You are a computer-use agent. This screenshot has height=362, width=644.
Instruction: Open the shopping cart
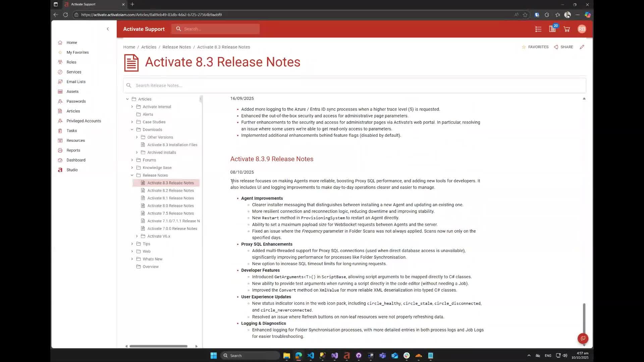click(x=567, y=29)
